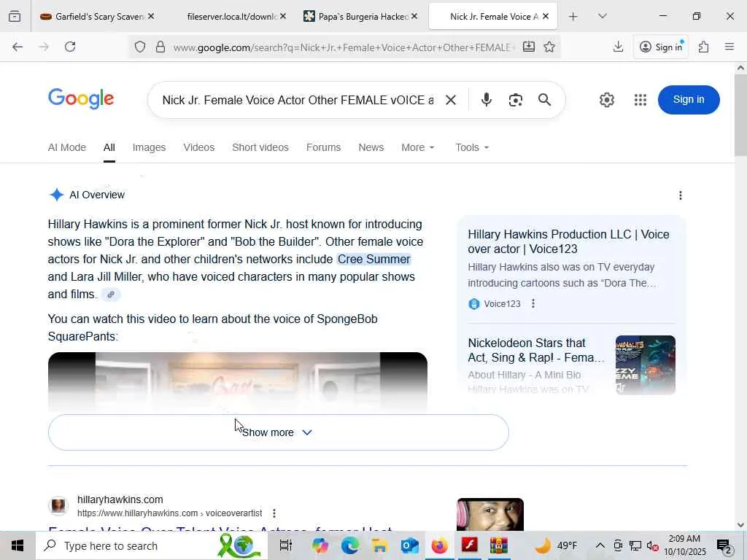Open Hillary Hawkins Production LLC Voice123 link
747x560 pixels.
pyautogui.click(x=568, y=241)
